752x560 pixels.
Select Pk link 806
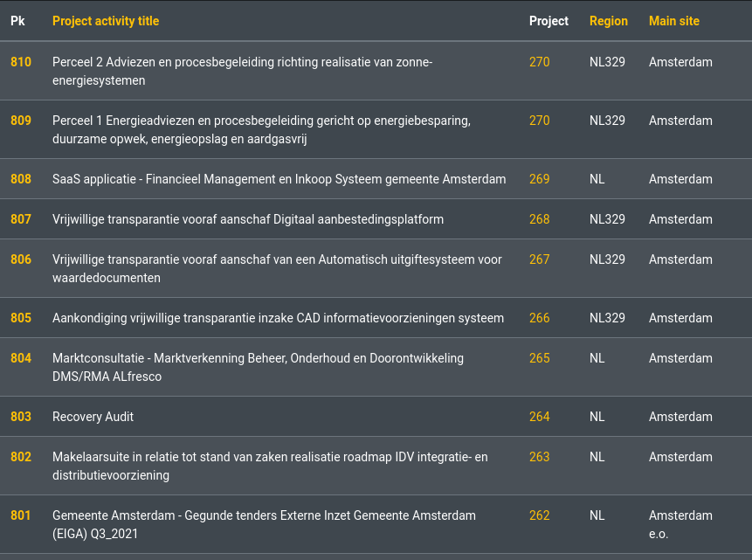[x=21, y=259]
